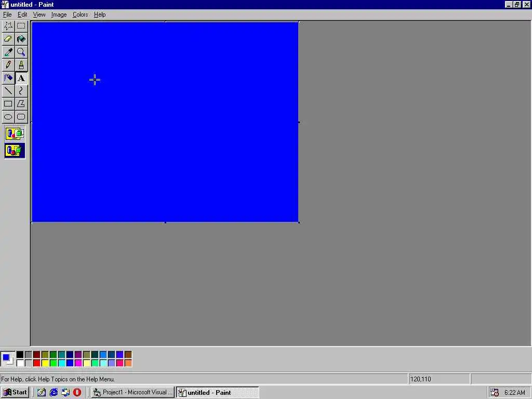Viewport: 532px width, 399px height.
Task: Click the 6:22 AM clock
Action: (x=514, y=393)
